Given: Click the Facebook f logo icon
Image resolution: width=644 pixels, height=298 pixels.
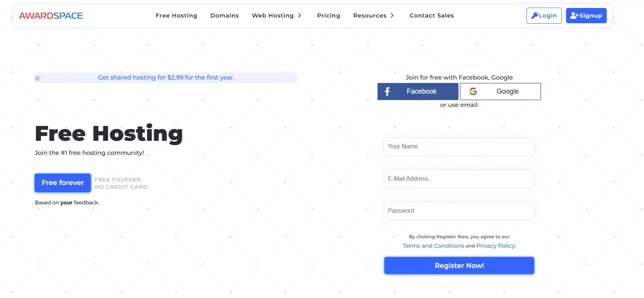Looking at the screenshot, I should click(x=387, y=91).
